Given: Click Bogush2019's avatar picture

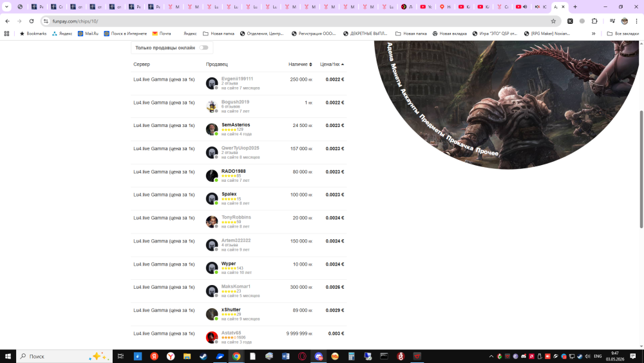Looking at the screenshot, I should pos(212,106).
